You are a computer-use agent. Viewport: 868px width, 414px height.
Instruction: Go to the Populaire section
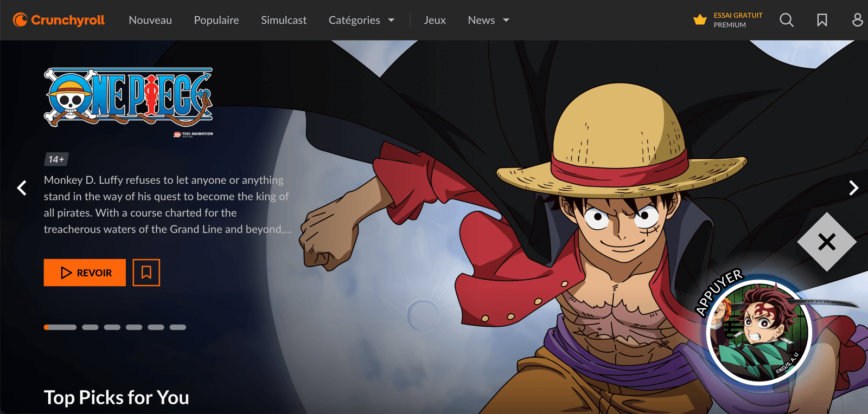[216, 20]
